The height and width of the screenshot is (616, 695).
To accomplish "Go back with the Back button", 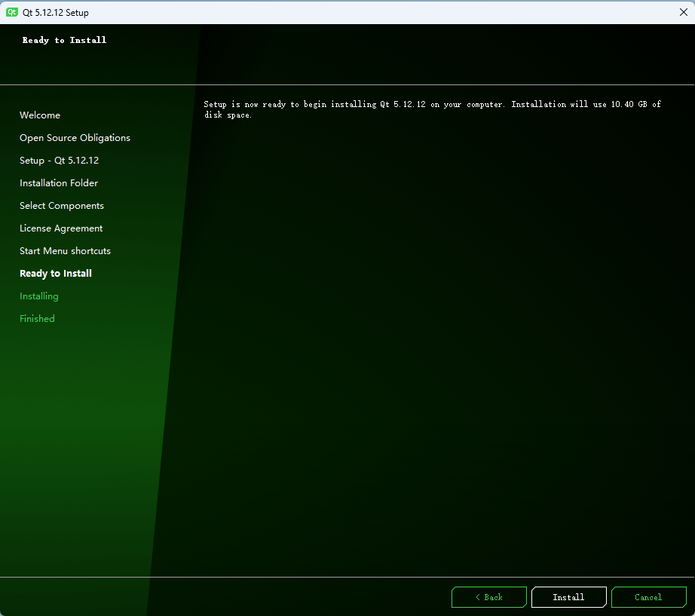I will (488, 597).
